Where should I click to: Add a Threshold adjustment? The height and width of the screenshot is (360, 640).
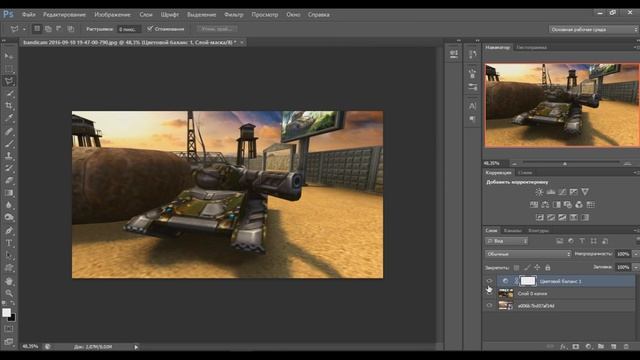tap(562, 218)
